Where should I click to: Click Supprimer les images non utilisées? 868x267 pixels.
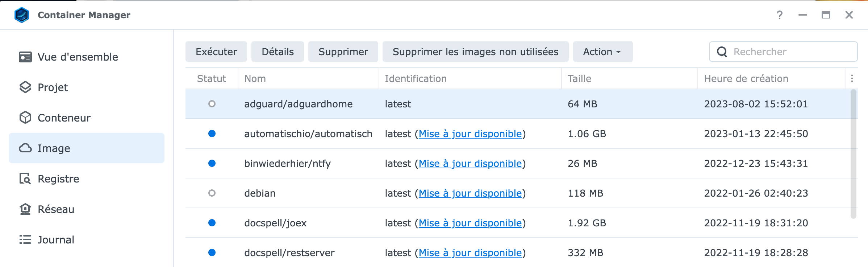475,52
